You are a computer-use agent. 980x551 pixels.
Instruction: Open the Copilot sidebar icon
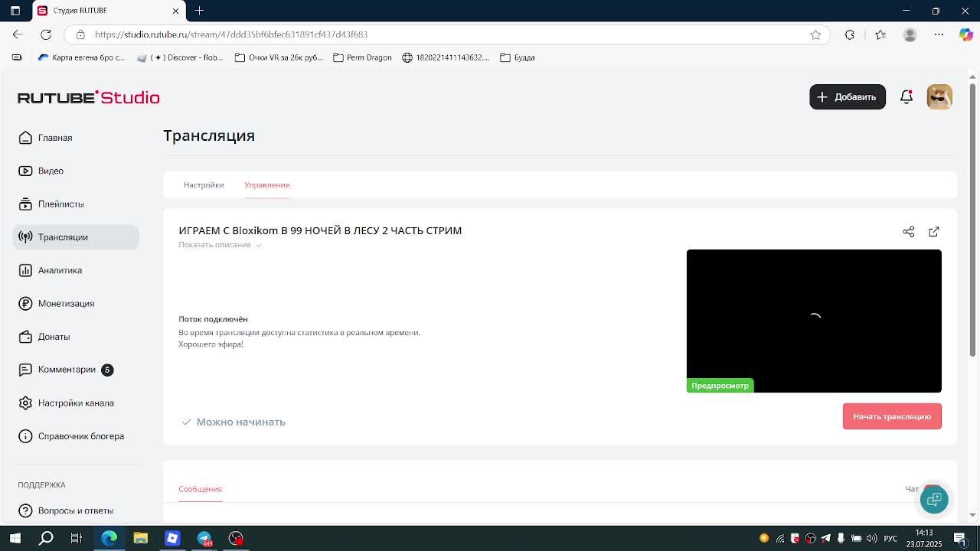click(966, 34)
